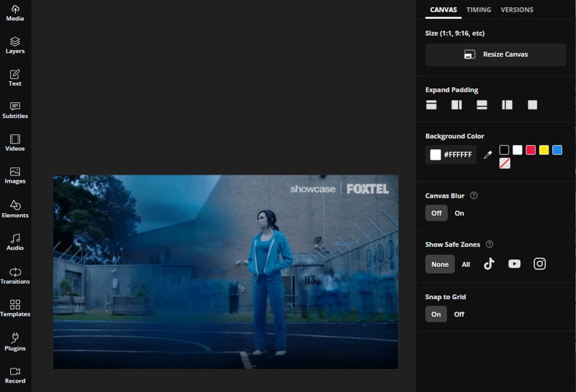Image resolution: width=576 pixels, height=392 pixels.
Task: Open Canvas Blur help tooltip icon
Action: coord(474,196)
